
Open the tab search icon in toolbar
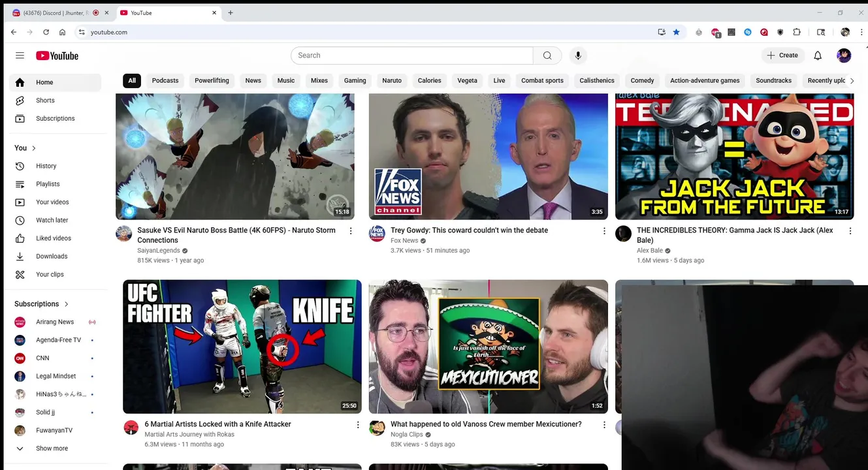[x=821, y=32]
